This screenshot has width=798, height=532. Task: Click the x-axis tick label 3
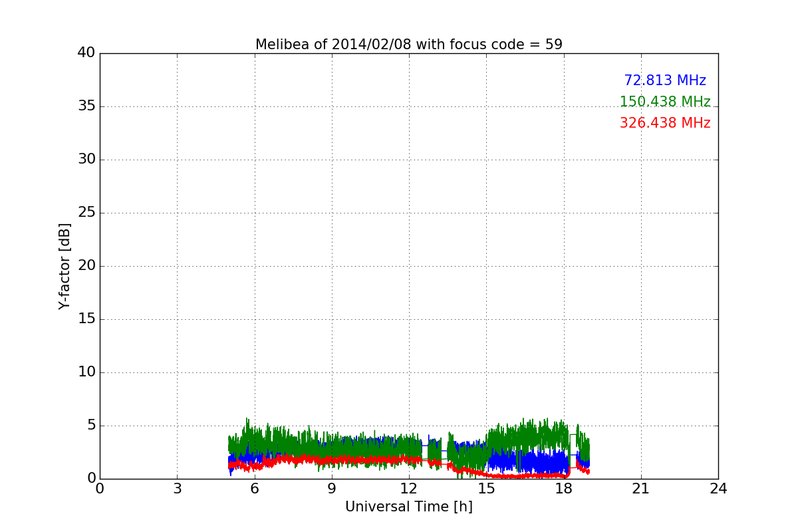[x=177, y=488]
